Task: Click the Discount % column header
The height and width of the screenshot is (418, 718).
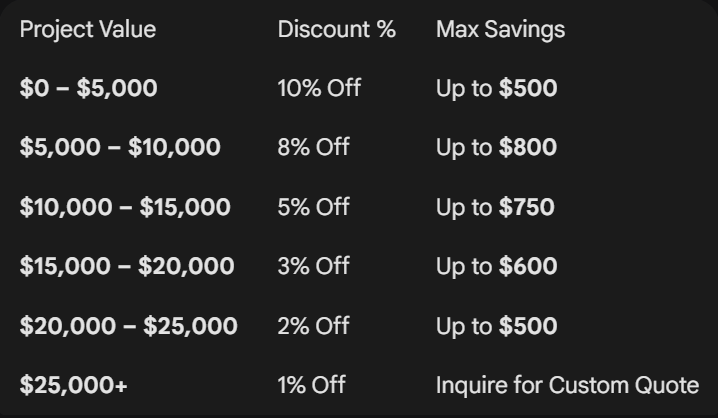Action: (x=337, y=30)
